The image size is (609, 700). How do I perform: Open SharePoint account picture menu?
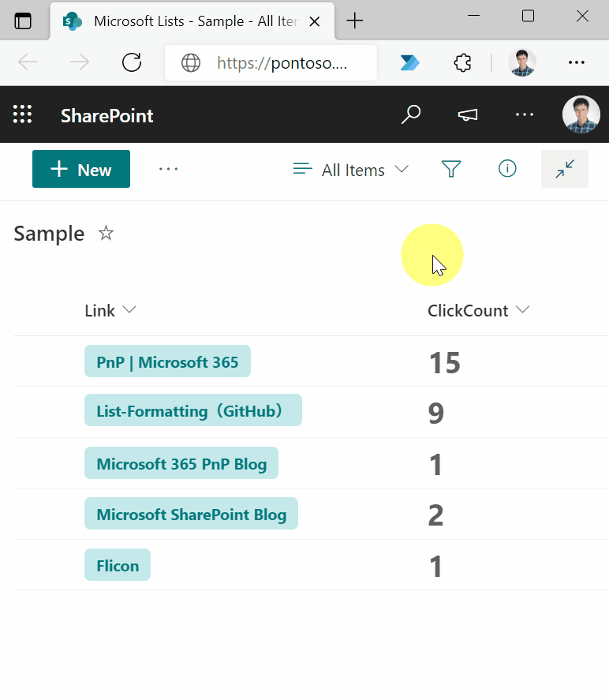click(581, 114)
